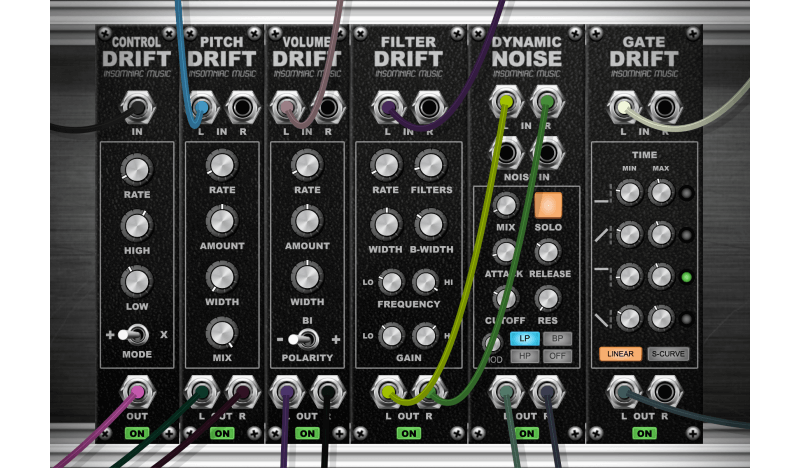Click Pitch Drift right output jack
This screenshot has height=468, width=800.
[242, 392]
